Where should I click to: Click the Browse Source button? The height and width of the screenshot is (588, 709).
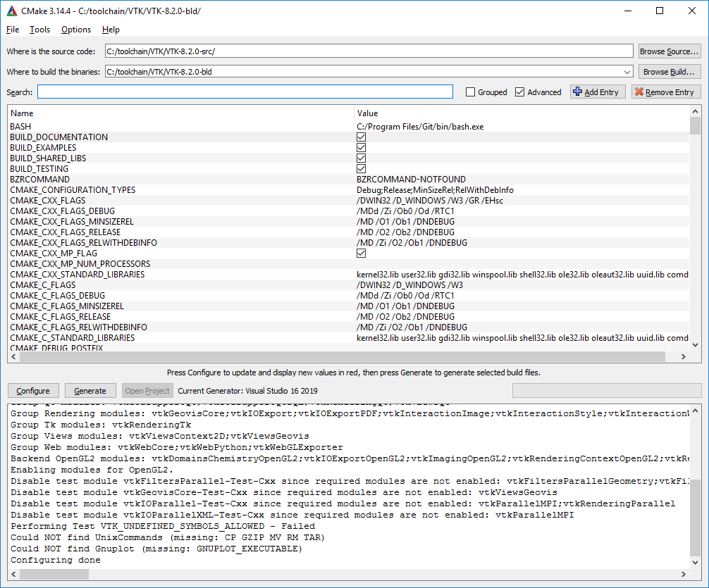pyautogui.click(x=670, y=51)
